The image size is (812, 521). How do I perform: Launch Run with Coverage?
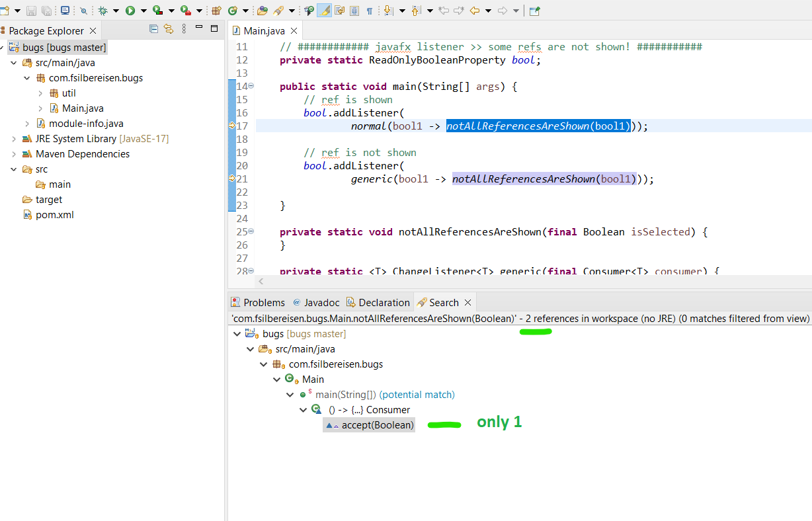click(157, 10)
